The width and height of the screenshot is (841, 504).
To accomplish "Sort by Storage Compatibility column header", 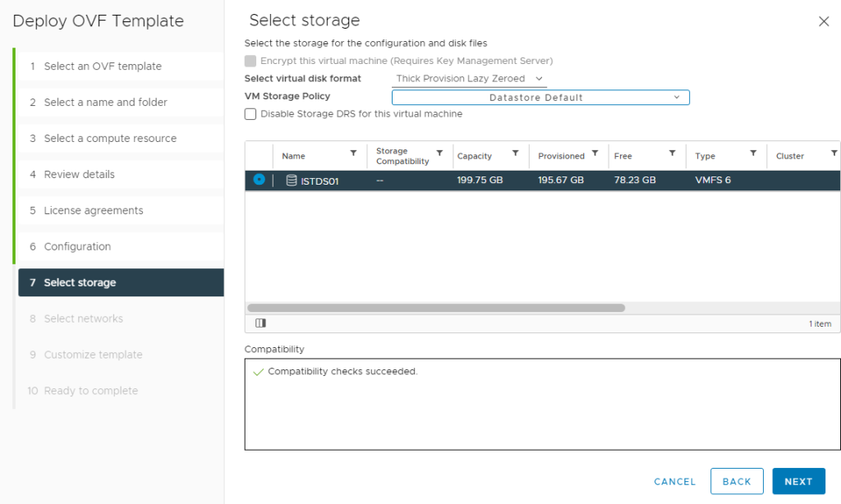I will 402,156.
